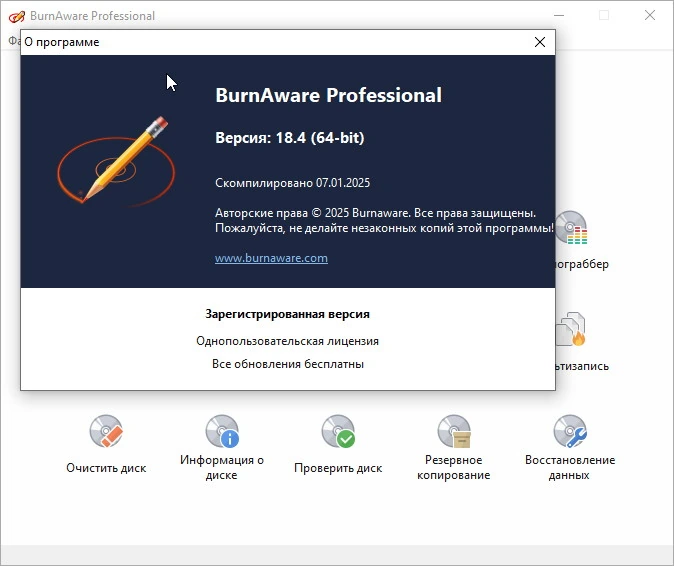Image resolution: width=674 pixels, height=566 pixels.
Task: Click the Версия: 18.4 (64-bit) text
Action: click(290, 138)
